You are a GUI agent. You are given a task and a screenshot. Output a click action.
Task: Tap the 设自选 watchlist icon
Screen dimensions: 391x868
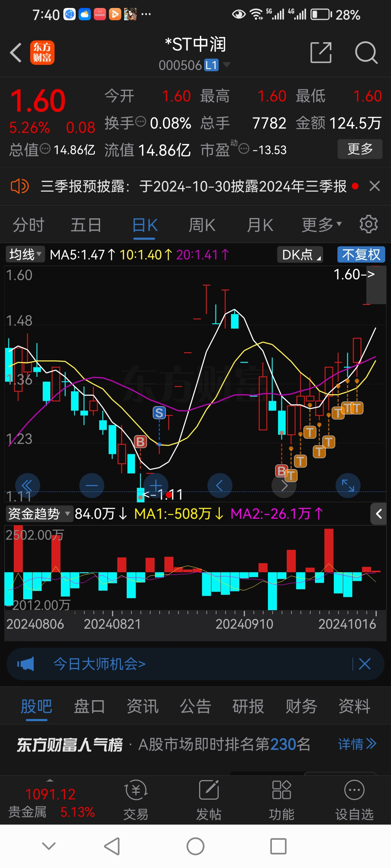coord(354,799)
